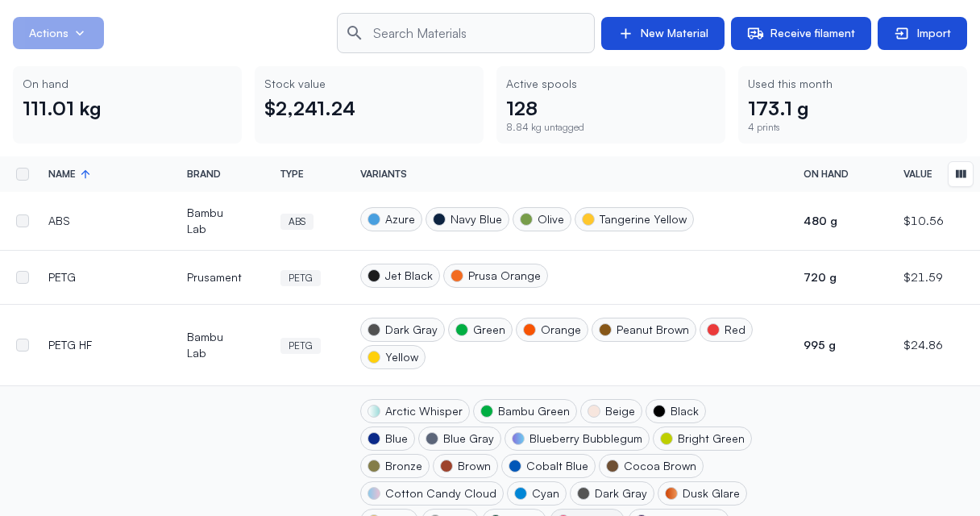Click the Stock value card

pyautogui.click(x=369, y=105)
